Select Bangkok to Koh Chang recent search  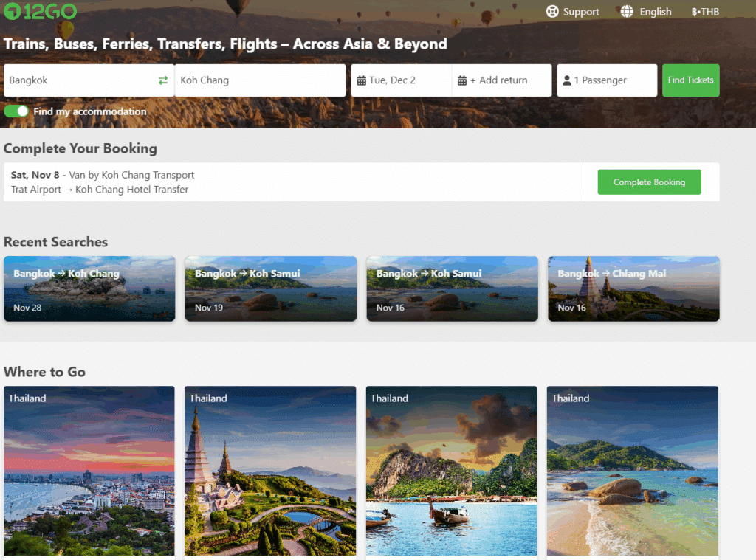89,288
